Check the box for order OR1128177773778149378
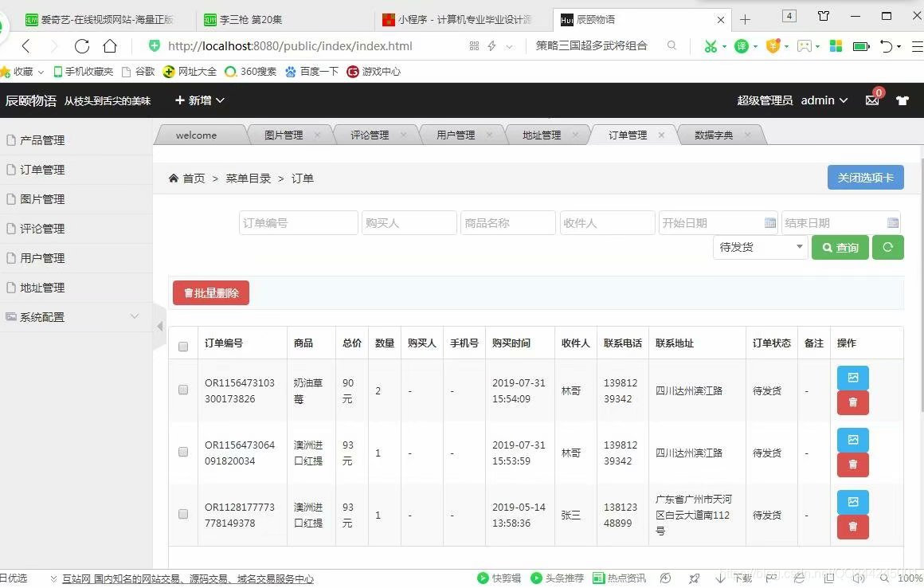The height and width of the screenshot is (588, 924). click(x=183, y=514)
